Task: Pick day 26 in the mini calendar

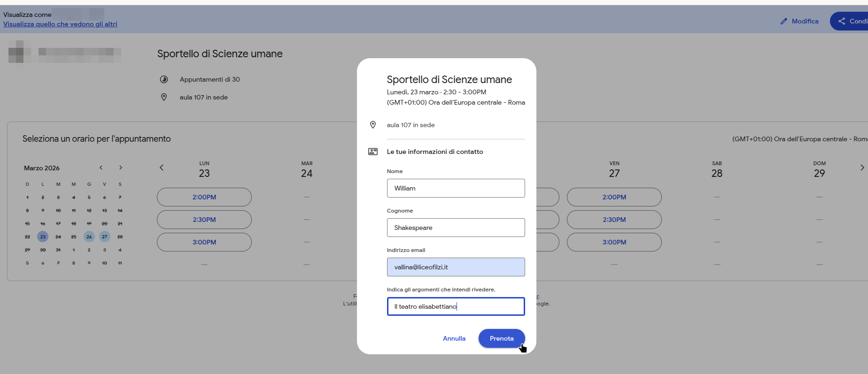Action: (x=89, y=237)
